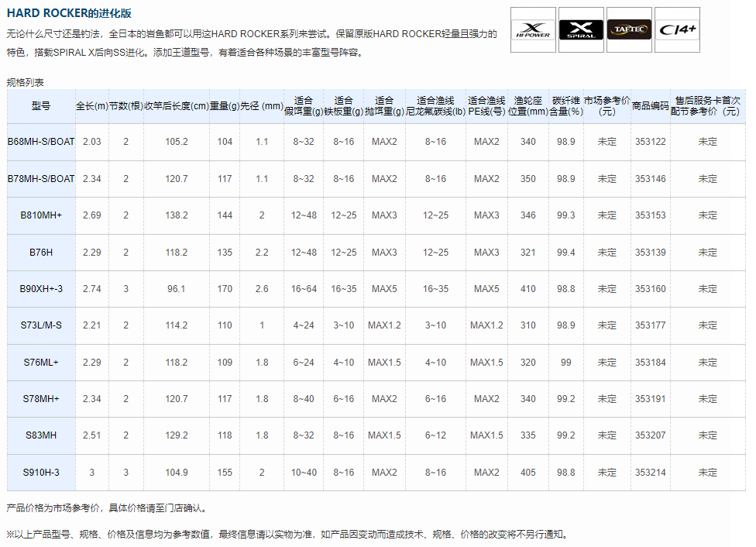Click the 规格列表 label
This screenshot has width=756, height=547.
point(25,82)
